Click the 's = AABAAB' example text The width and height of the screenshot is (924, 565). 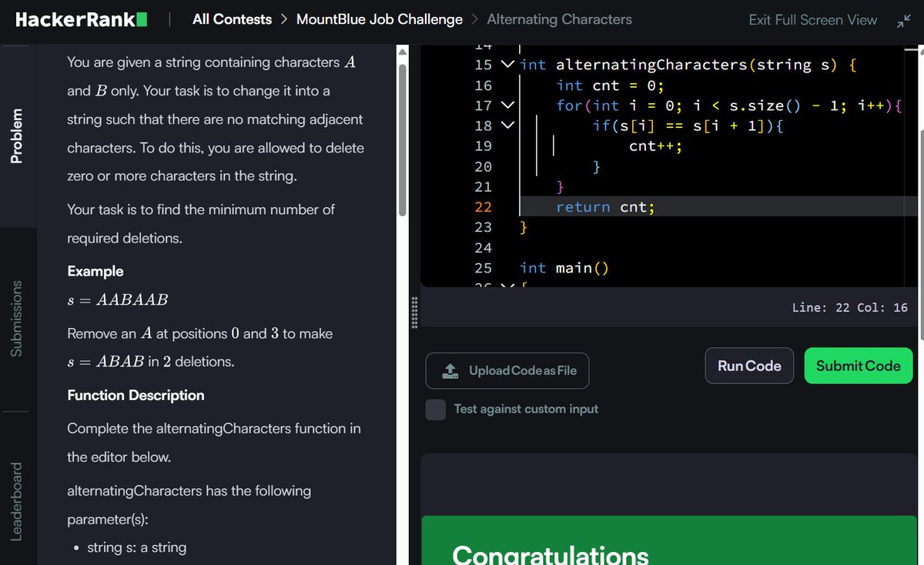click(x=118, y=299)
